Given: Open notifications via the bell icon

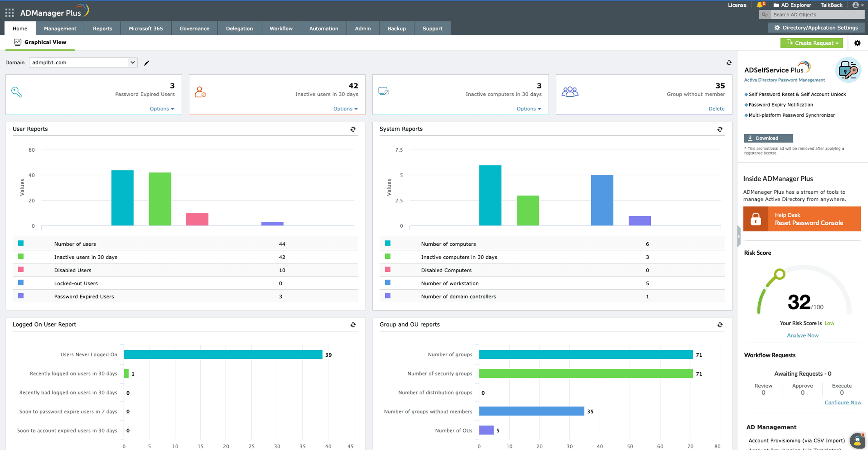Looking at the screenshot, I should [760, 5].
